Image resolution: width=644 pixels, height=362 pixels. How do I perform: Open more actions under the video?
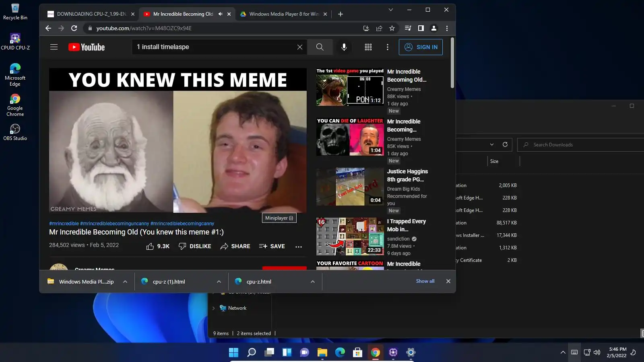tap(299, 247)
